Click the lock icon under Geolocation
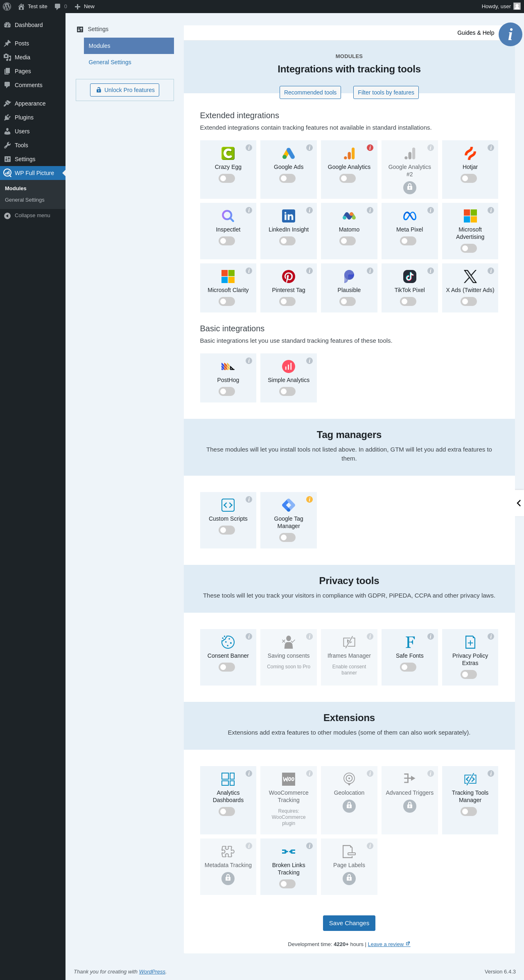 point(349,806)
